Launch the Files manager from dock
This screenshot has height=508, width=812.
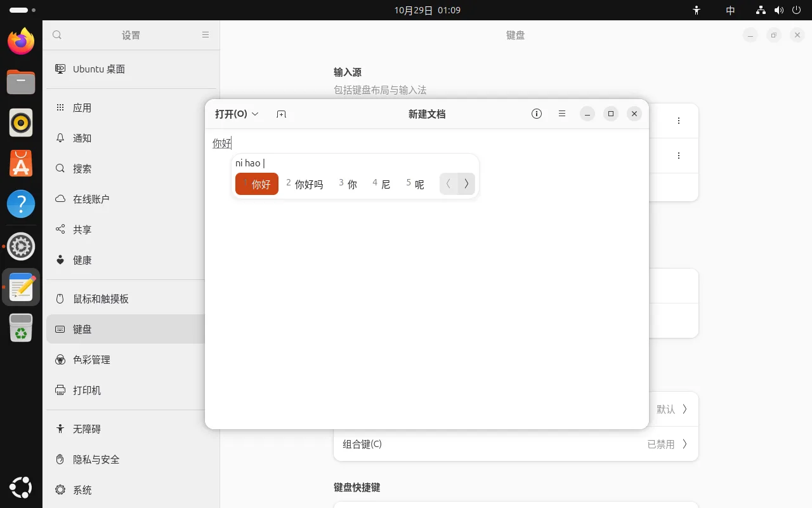pos(21,82)
